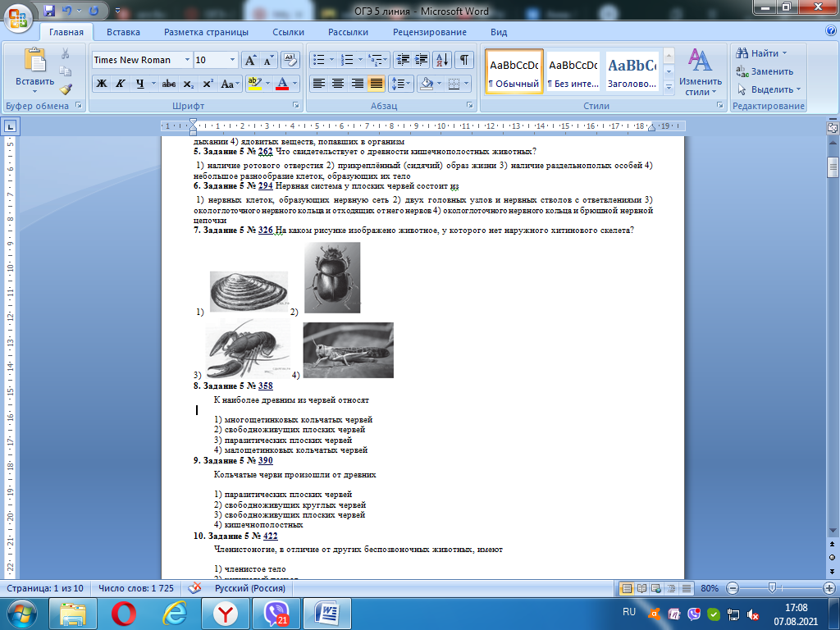This screenshot has width=840, height=630.
Task: Launch Internet Explorer from taskbar
Action: coord(174,614)
